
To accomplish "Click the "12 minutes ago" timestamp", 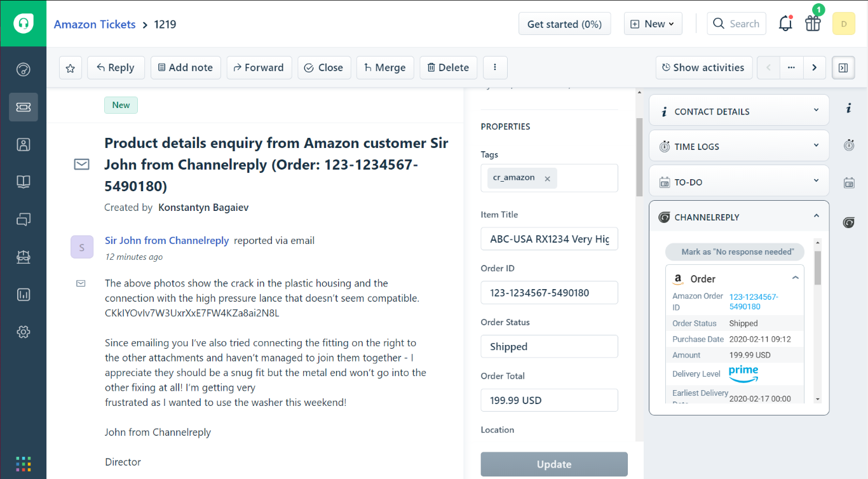I will pos(133,257).
